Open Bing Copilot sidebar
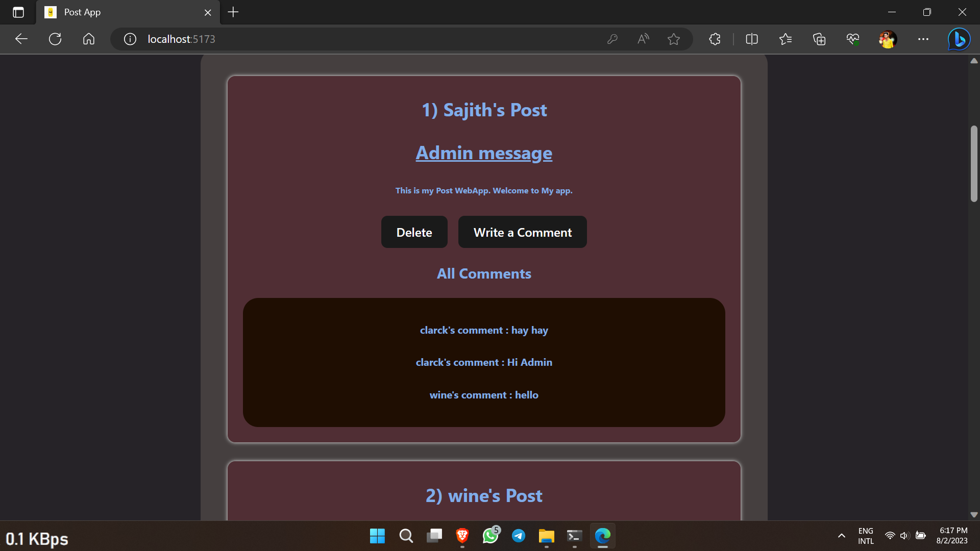 click(959, 39)
